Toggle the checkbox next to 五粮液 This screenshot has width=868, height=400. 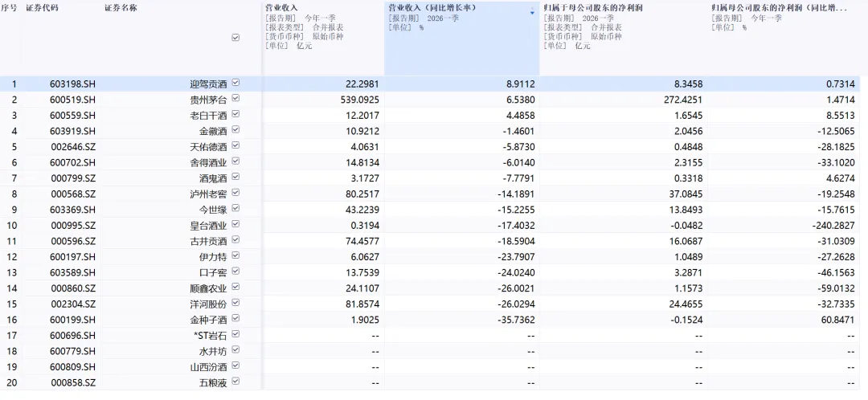tap(235, 382)
